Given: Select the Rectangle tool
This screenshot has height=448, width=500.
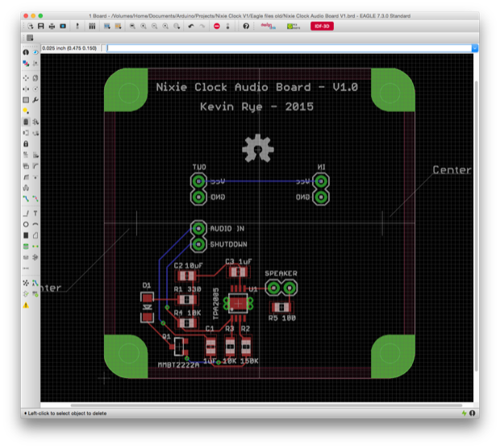Looking at the screenshot, I should pyautogui.click(x=26, y=235).
